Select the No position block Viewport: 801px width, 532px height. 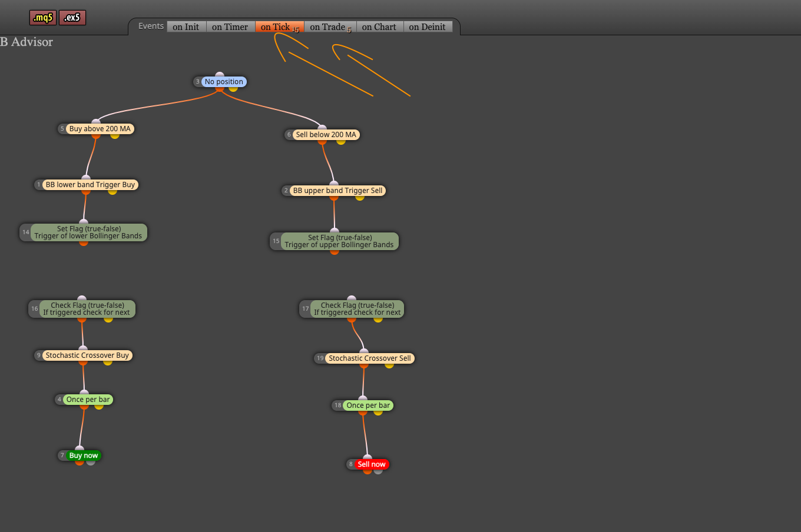click(224, 82)
